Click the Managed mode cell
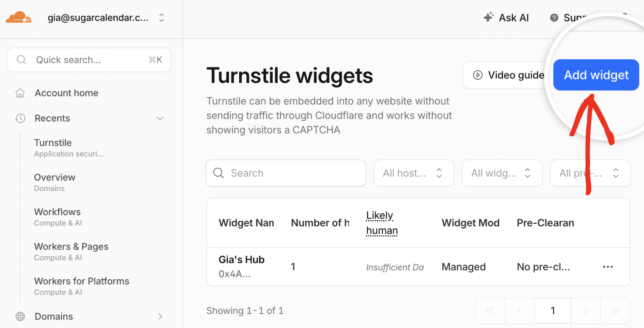Image resolution: width=644 pixels, height=328 pixels. (464, 267)
